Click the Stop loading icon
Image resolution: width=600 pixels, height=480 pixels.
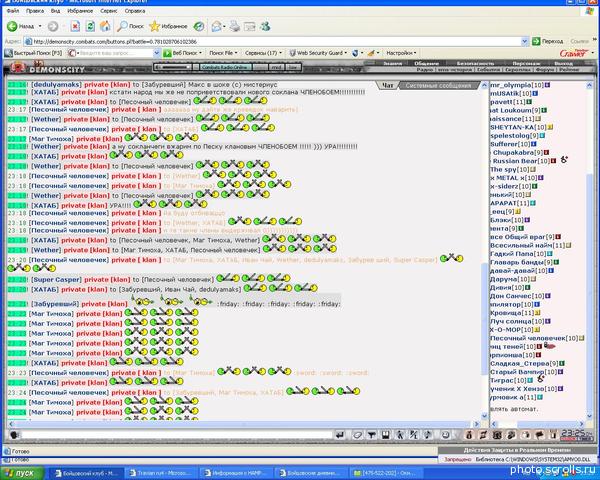pos(75,26)
